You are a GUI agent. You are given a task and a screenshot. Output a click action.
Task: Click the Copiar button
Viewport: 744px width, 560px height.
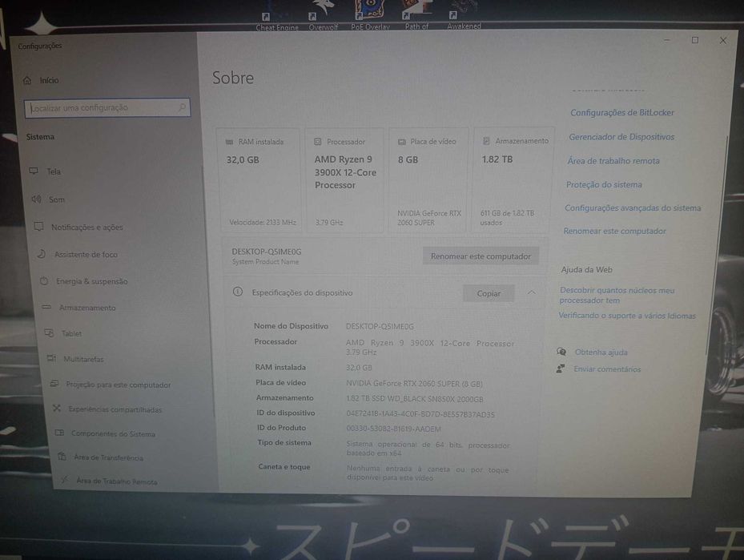pyautogui.click(x=489, y=293)
